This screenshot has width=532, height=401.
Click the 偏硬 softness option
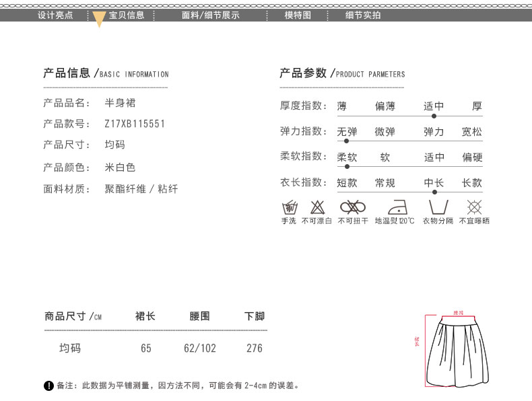click(472, 157)
